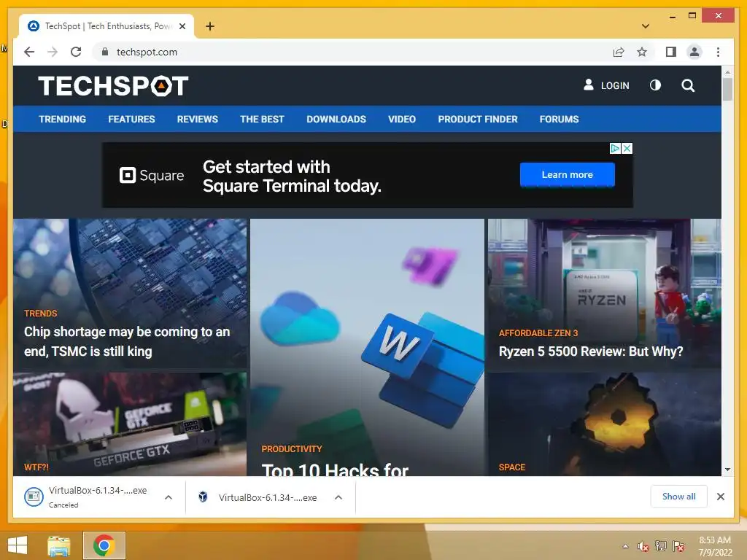Click the AdChoices triangle icon
747x560 pixels.
pos(615,149)
